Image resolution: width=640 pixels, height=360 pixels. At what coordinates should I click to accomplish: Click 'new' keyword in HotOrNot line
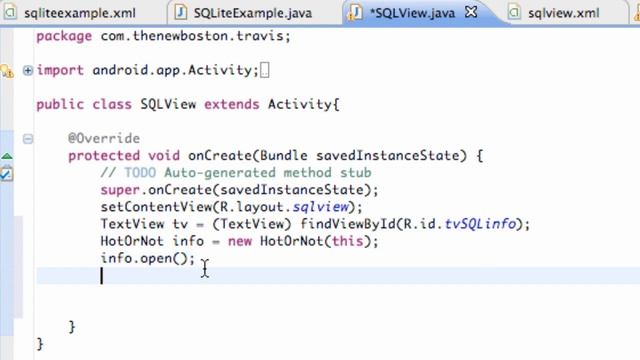(240, 241)
